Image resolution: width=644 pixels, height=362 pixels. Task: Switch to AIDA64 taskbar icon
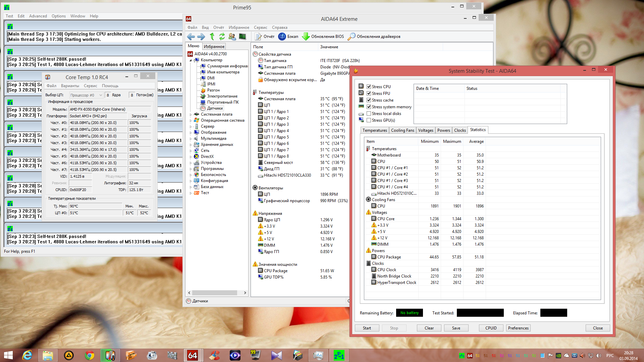point(193,355)
